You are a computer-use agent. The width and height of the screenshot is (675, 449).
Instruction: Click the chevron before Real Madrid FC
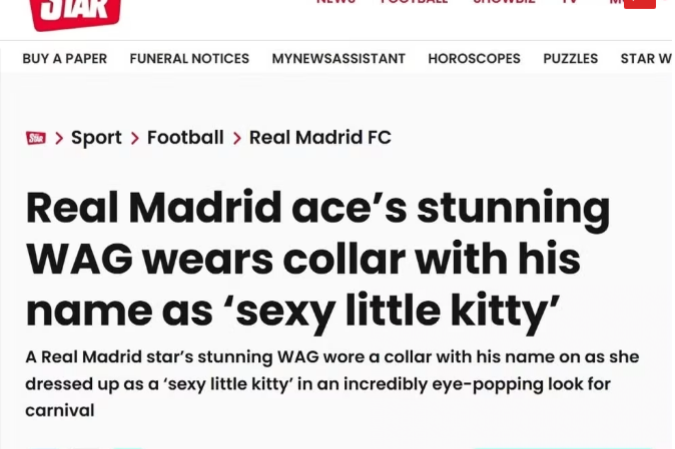coord(237,138)
